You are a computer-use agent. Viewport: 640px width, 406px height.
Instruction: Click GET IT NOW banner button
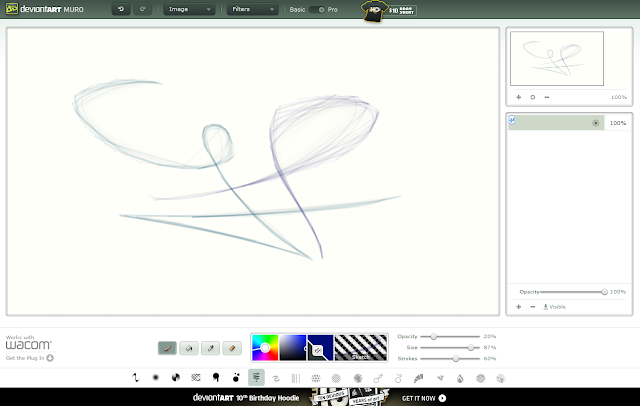424,398
